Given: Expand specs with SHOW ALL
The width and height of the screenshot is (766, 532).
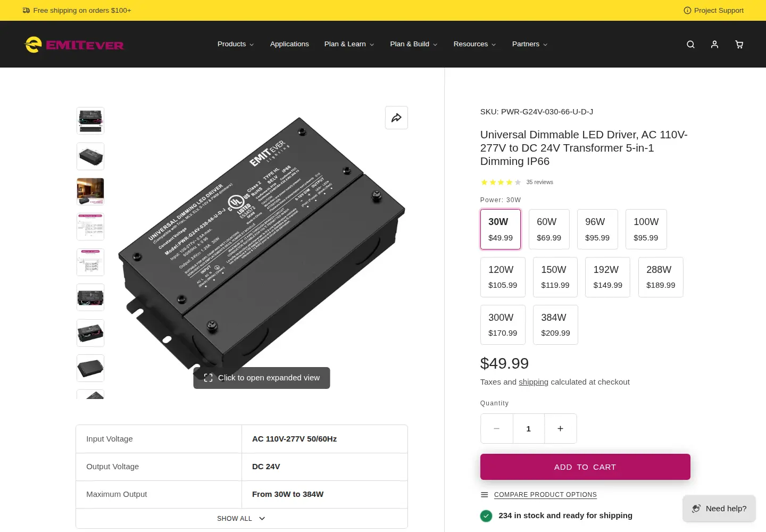Looking at the screenshot, I should 242,519.
